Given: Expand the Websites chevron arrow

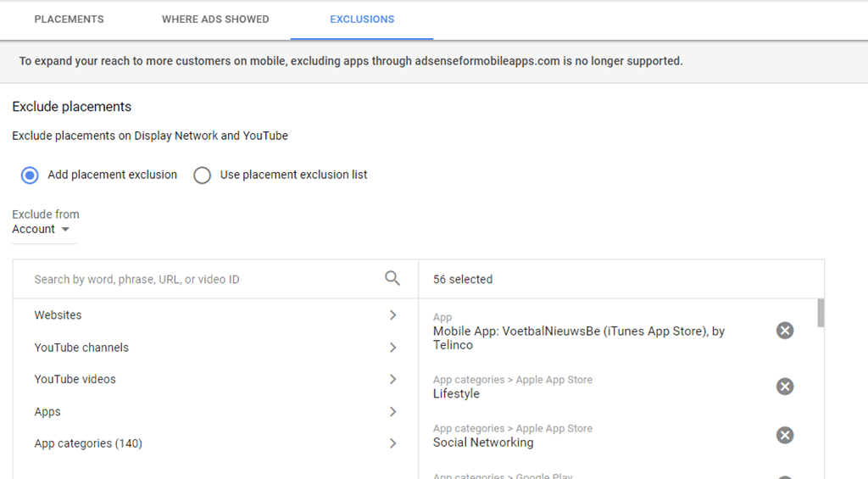Looking at the screenshot, I should [x=392, y=315].
